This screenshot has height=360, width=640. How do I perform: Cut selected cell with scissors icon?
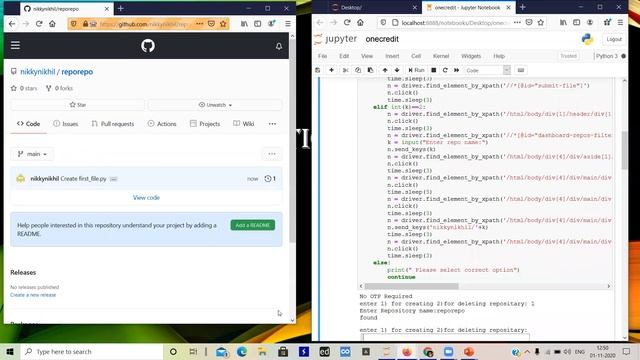point(345,70)
